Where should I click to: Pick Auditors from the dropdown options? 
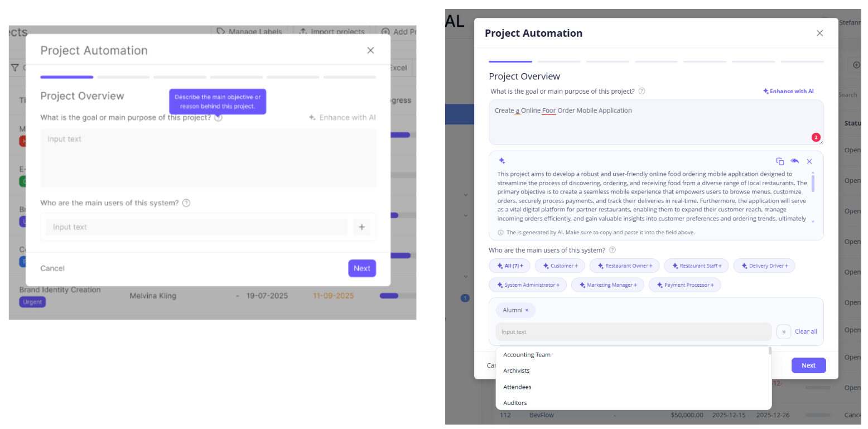pos(515,403)
